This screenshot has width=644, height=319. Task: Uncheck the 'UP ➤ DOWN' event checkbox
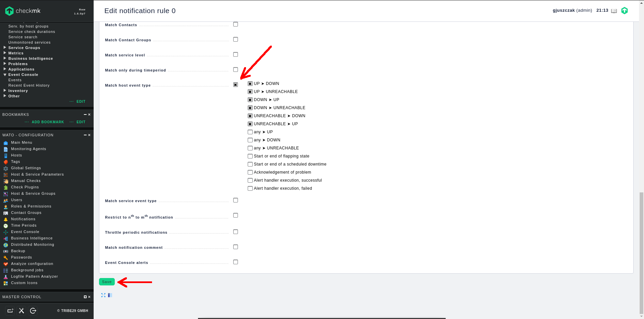click(250, 84)
